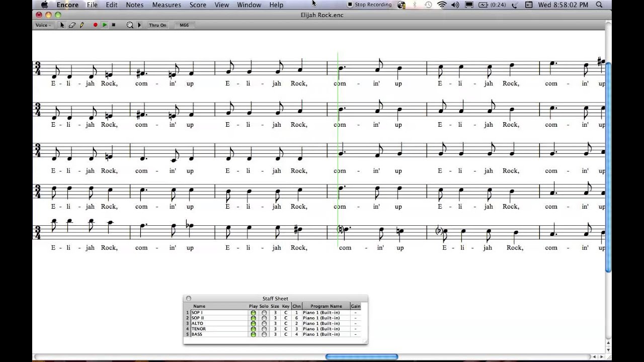This screenshot has width=644, height=362.
Task: Toggle Play for the SOP II staff
Action: point(253,318)
